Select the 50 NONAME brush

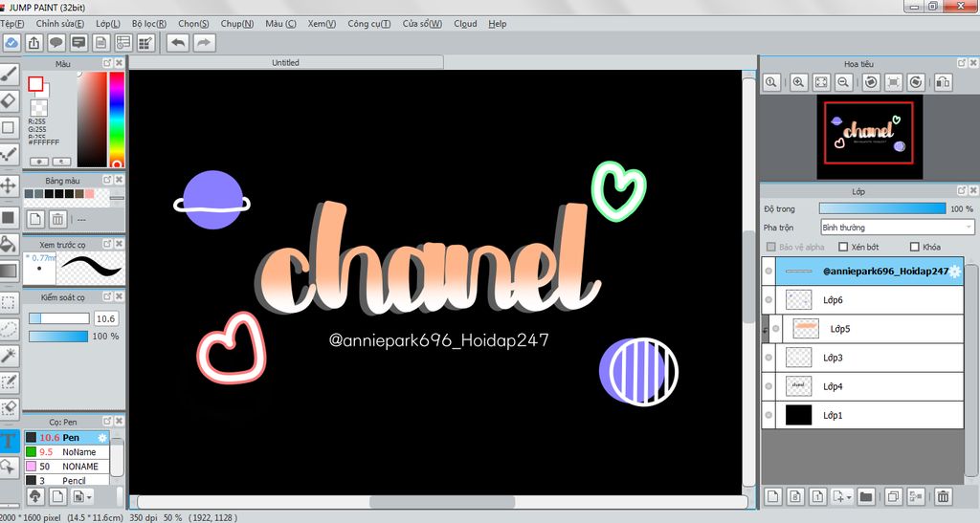67,467
